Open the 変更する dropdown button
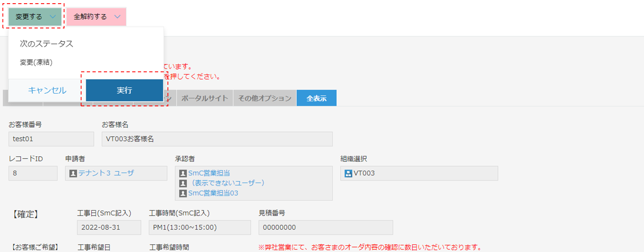The height and width of the screenshot is (252, 644). (35, 17)
